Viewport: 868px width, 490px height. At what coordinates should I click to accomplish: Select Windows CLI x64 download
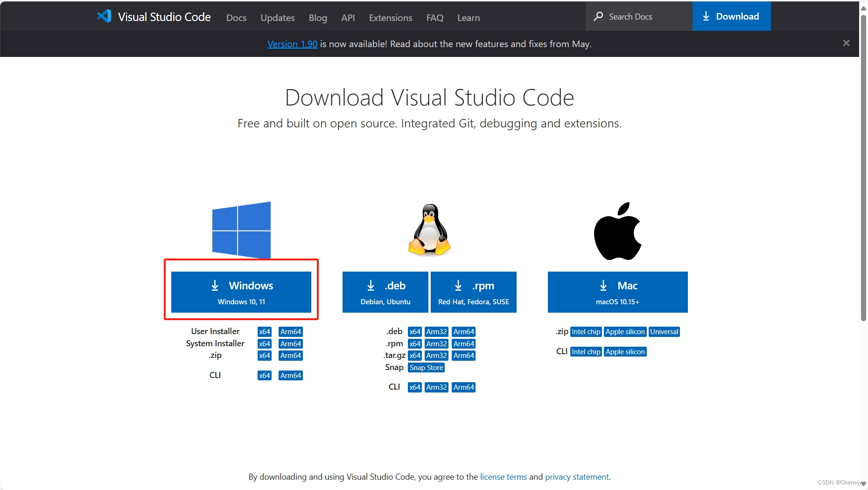[x=265, y=376]
